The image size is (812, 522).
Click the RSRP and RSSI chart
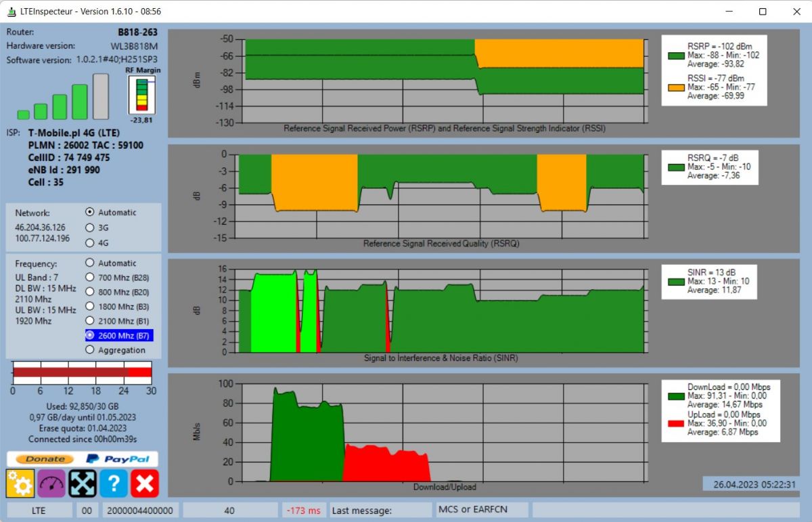pos(443,81)
